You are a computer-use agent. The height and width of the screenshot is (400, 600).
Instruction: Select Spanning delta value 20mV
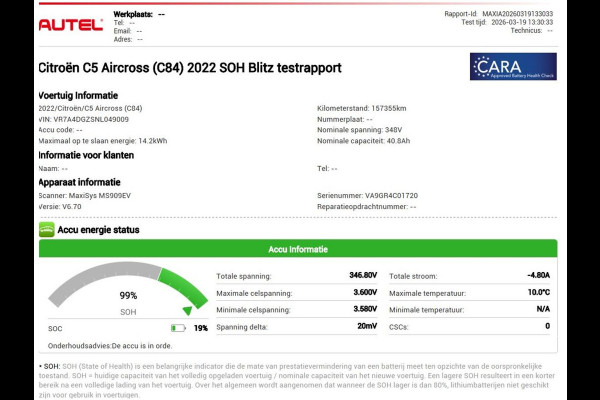pos(367,326)
